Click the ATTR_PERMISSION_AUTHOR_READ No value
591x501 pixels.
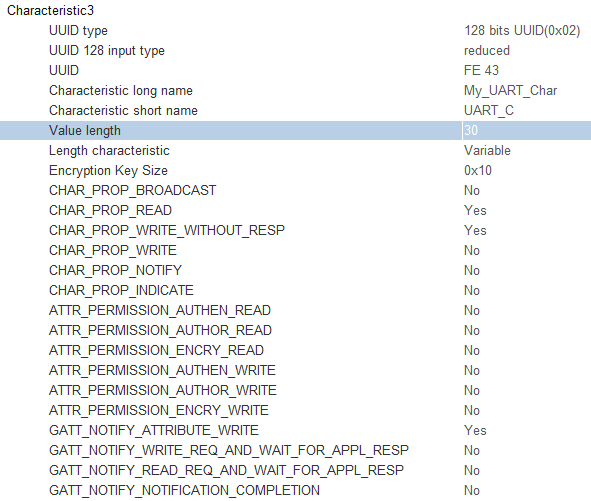(472, 330)
